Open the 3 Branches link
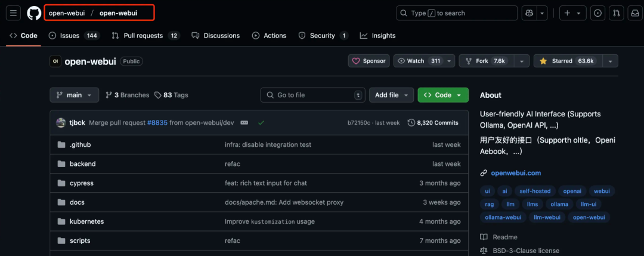 (x=128, y=95)
